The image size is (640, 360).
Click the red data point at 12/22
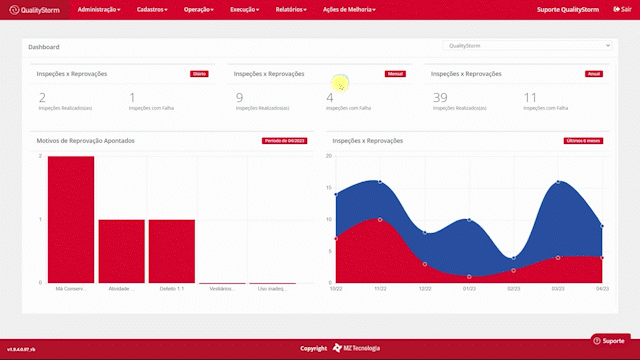pos(425,264)
